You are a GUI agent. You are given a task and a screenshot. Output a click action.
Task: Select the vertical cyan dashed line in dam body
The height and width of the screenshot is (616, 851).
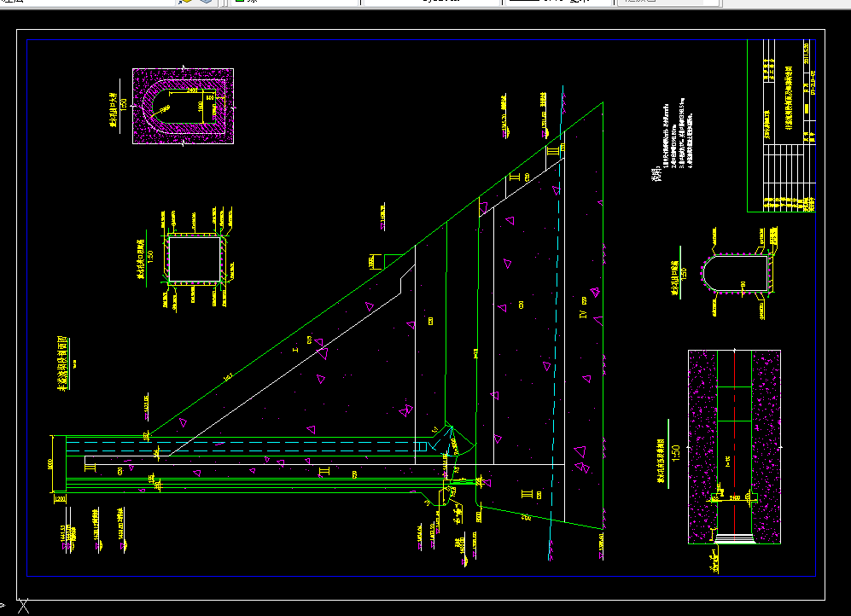coord(556,323)
